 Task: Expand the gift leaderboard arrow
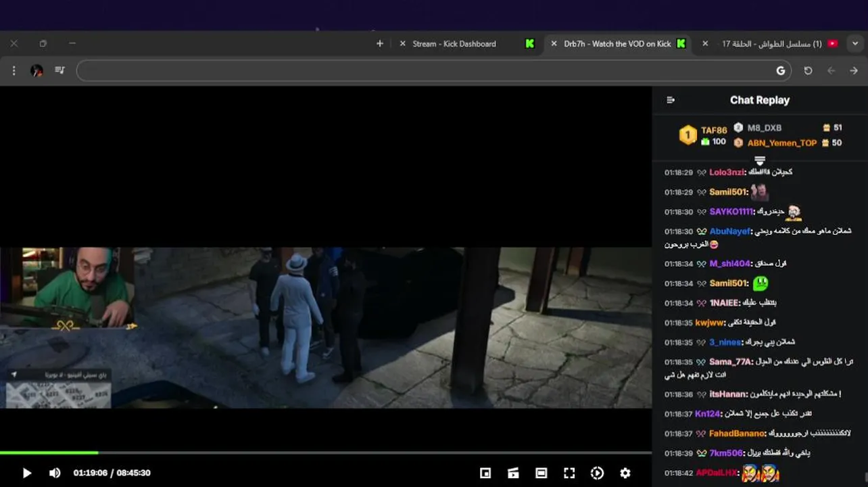tap(760, 161)
